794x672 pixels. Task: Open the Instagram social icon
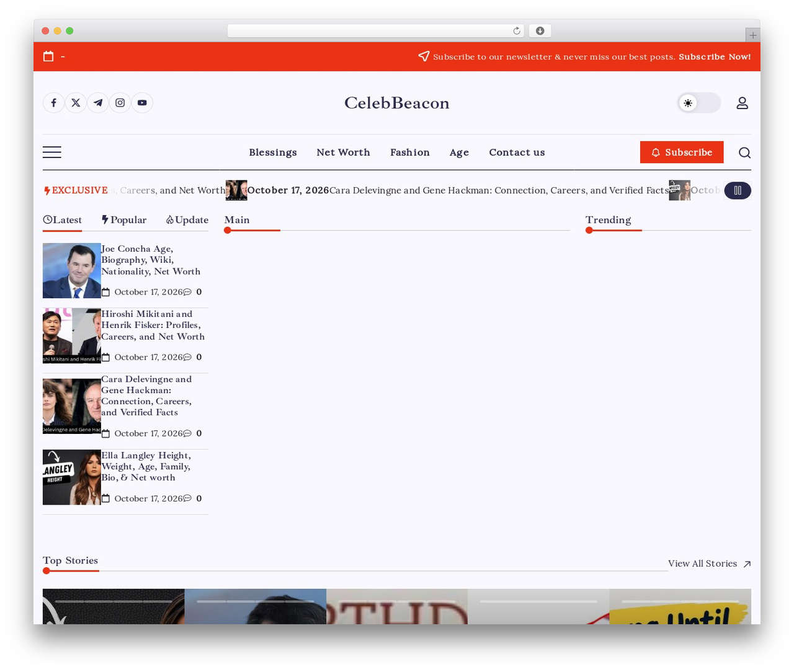coord(120,103)
